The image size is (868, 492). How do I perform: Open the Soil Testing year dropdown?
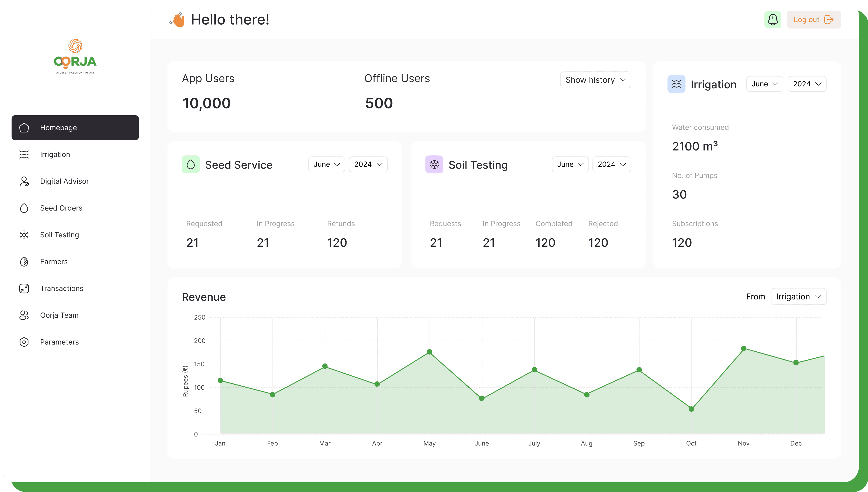tap(611, 164)
